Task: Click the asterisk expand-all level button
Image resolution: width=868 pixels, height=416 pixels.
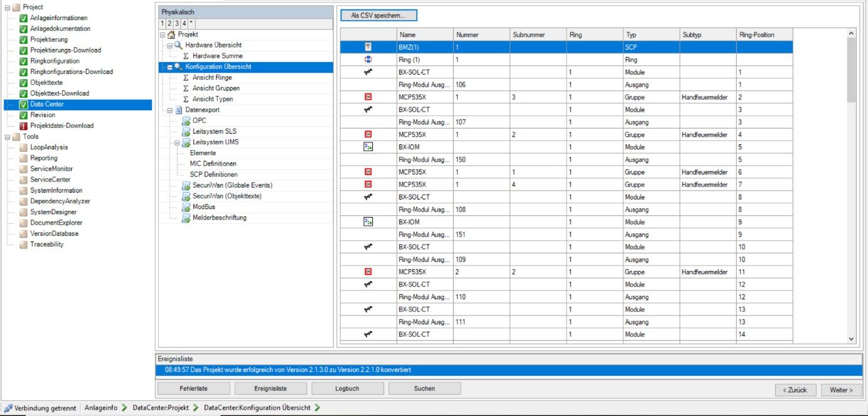Action: [191, 23]
